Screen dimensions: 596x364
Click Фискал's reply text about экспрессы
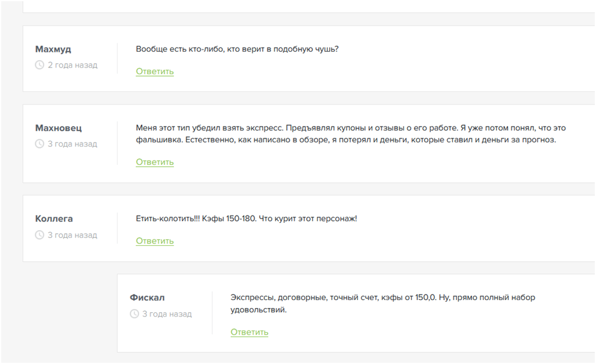383,303
